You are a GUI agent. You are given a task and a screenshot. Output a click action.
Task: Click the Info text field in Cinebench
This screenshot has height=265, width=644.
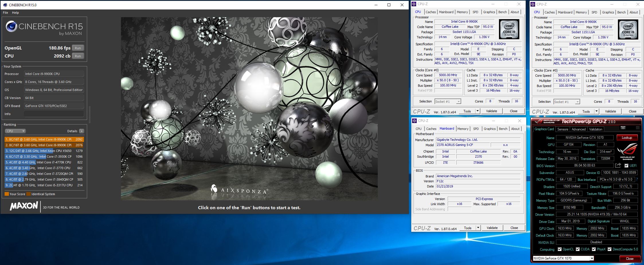click(54, 114)
